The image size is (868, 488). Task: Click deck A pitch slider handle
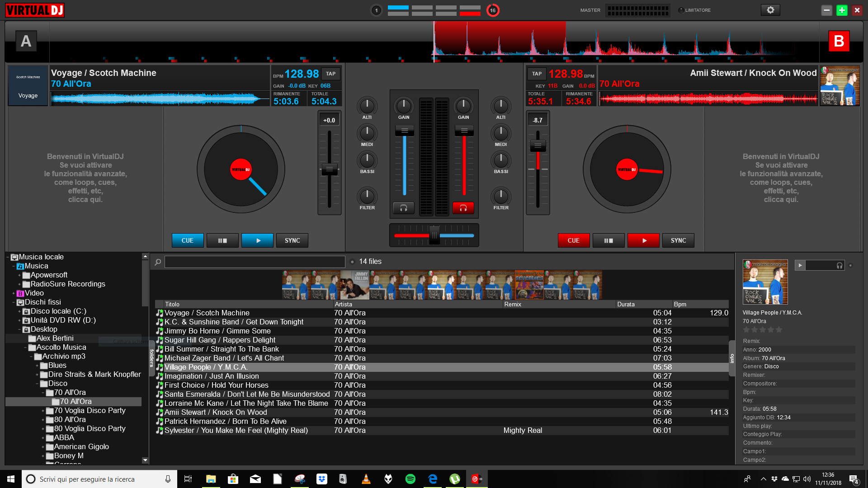pos(330,169)
